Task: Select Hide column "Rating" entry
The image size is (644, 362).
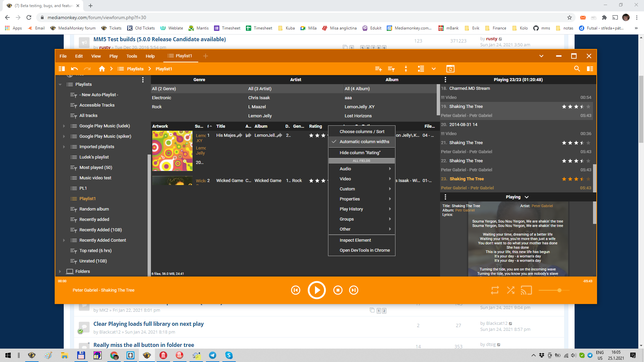Action: point(360,153)
